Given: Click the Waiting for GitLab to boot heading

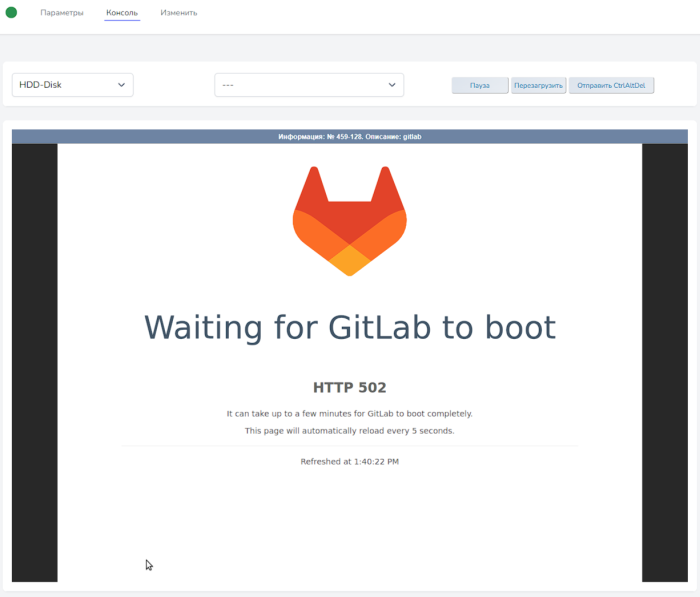Looking at the screenshot, I should (x=349, y=327).
